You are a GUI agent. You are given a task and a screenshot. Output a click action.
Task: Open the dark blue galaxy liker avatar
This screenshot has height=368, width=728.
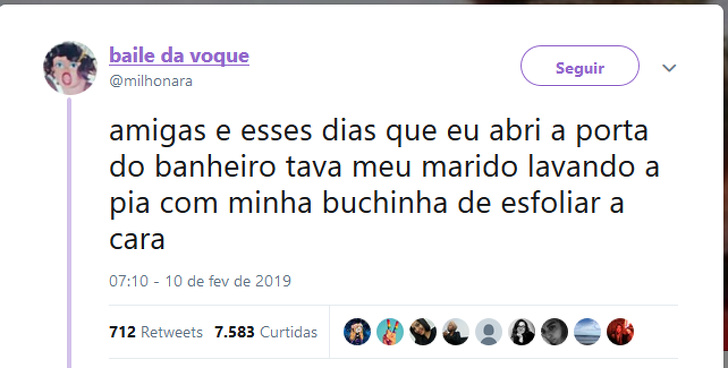click(357, 332)
